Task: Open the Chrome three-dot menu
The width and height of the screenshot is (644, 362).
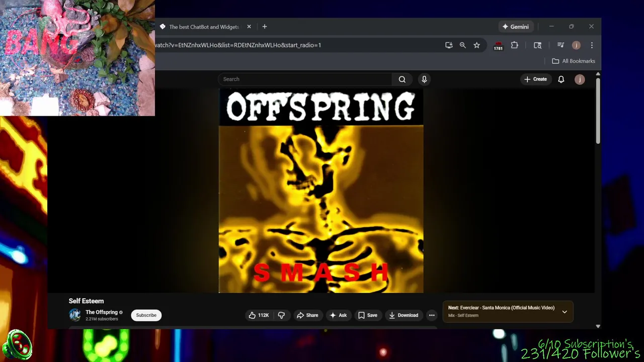Action: pos(592,45)
